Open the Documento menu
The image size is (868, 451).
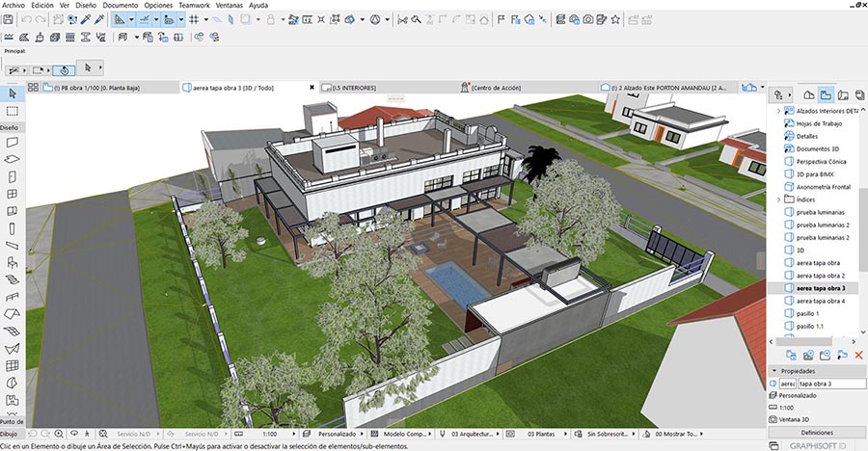121,5
